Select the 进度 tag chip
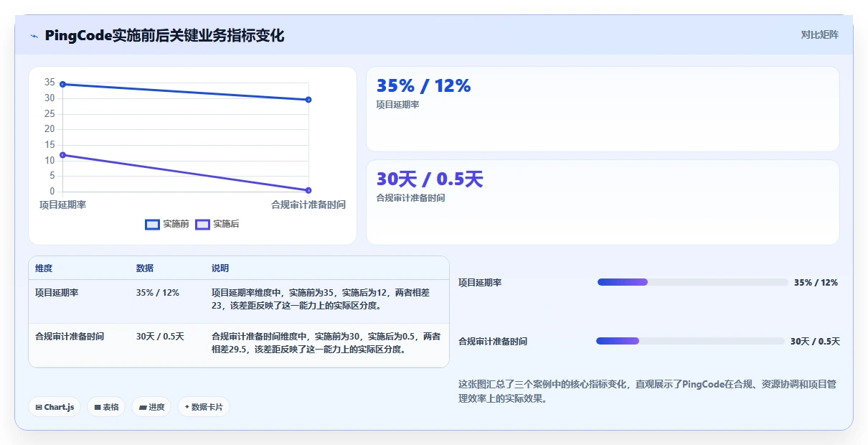 pyautogui.click(x=151, y=407)
